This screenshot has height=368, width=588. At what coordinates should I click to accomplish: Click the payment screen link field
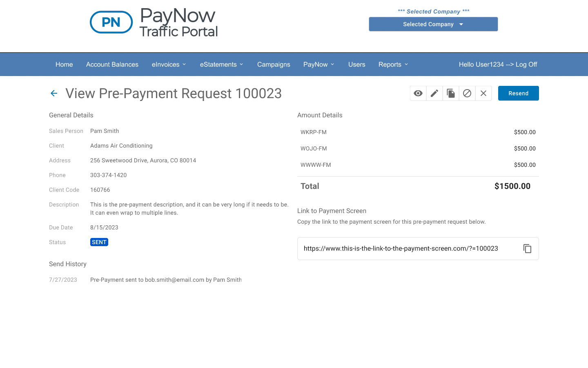click(x=418, y=249)
